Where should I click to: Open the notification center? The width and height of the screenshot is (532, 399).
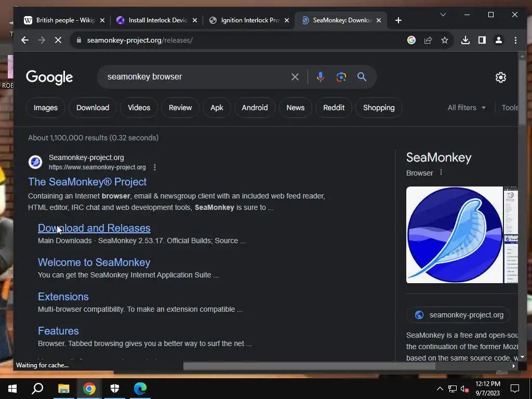pyautogui.click(x=515, y=389)
